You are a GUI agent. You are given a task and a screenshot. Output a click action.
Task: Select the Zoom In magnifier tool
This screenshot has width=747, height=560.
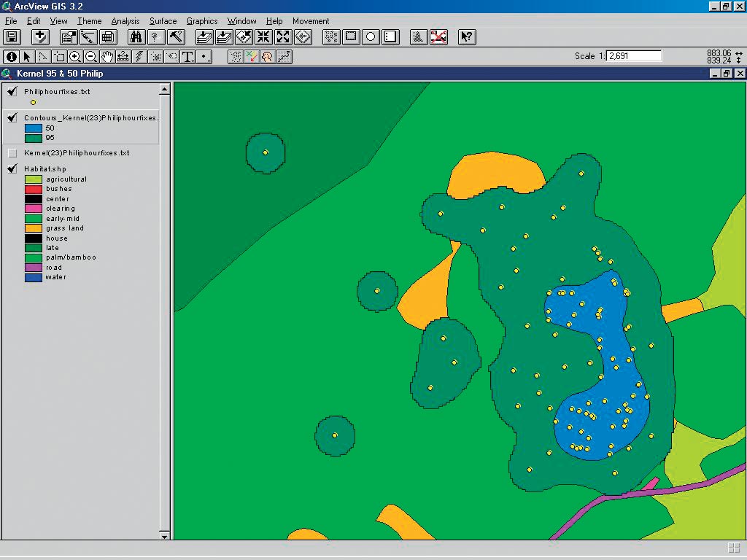75,57
